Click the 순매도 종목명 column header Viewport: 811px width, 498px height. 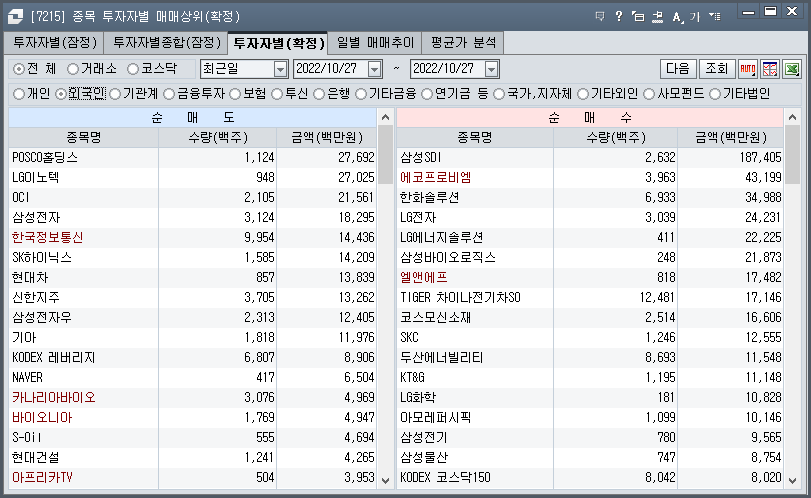pos(83,138)
